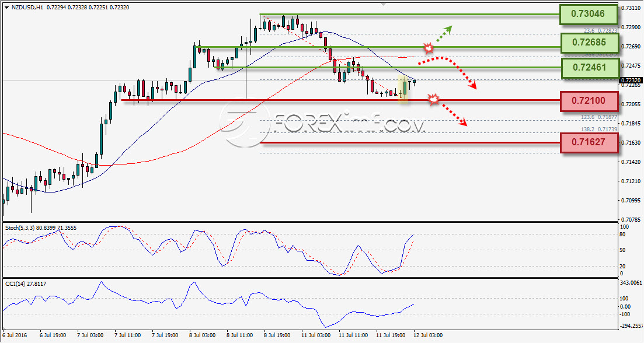
Task: Click the CCI scale value 343.0061
Action: click(x=631, y=283)
